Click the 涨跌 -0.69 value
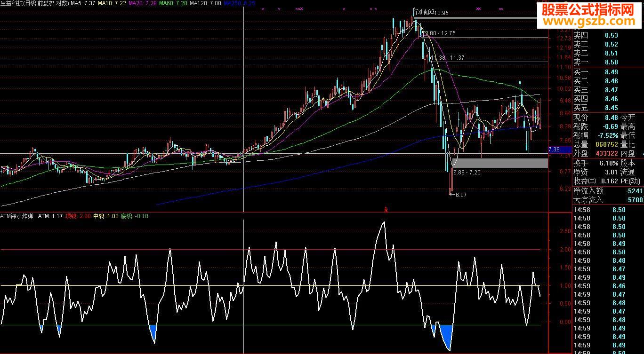 pos(611,126)
